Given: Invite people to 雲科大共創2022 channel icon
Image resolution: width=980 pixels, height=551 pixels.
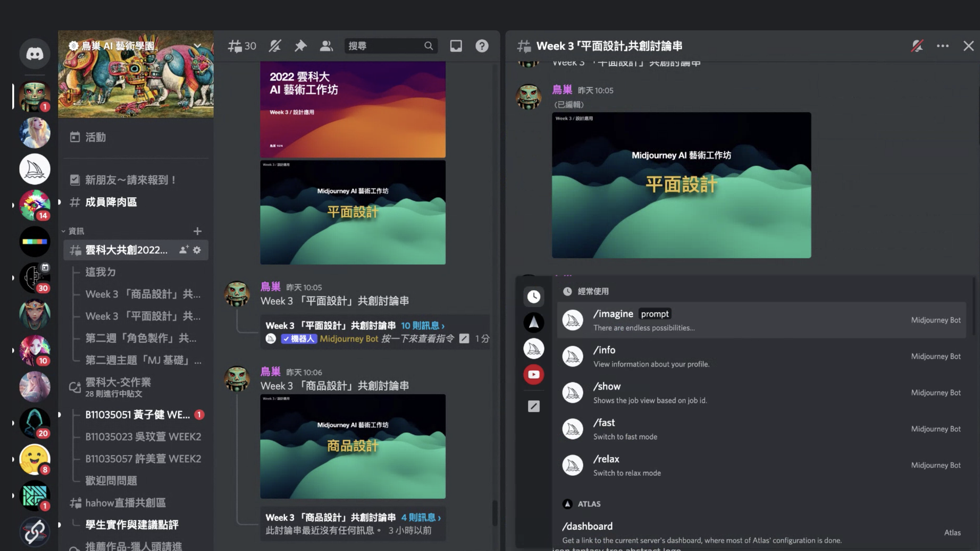Looking at the screenshot, I should tap(184, 250).
